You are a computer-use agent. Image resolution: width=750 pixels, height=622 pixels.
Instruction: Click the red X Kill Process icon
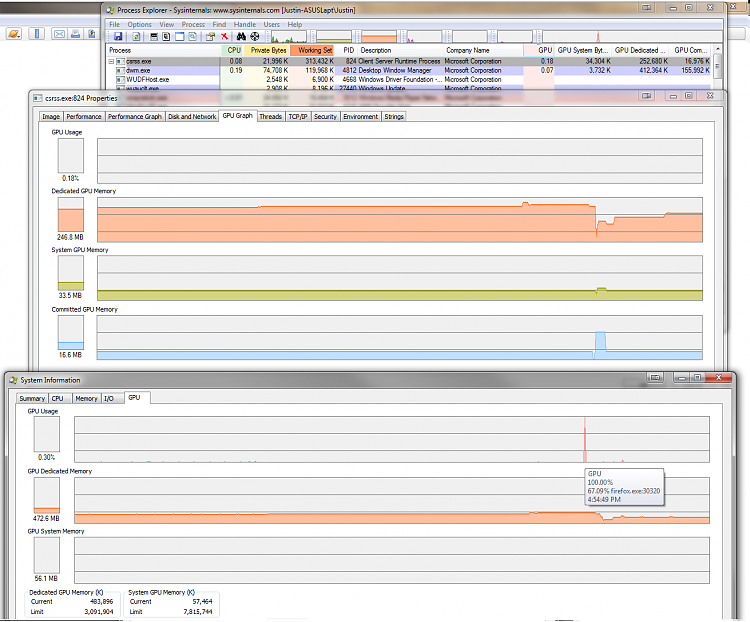224,36
